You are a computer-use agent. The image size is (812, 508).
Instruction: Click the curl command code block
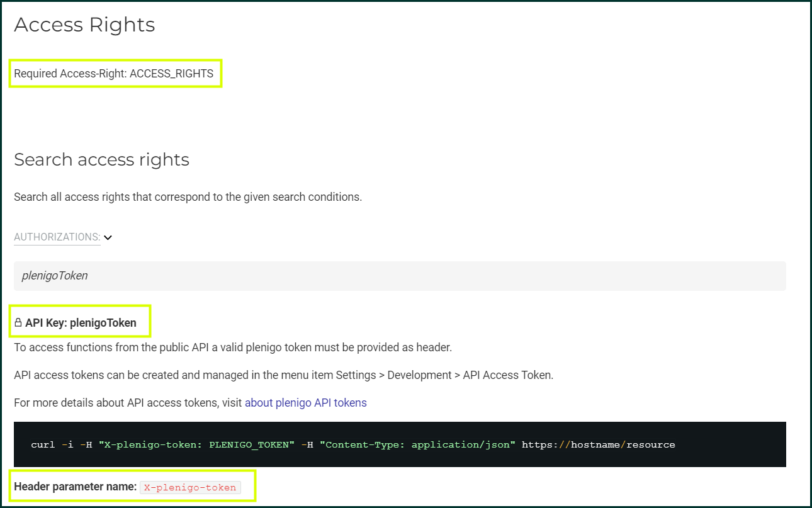click(400, 444)
